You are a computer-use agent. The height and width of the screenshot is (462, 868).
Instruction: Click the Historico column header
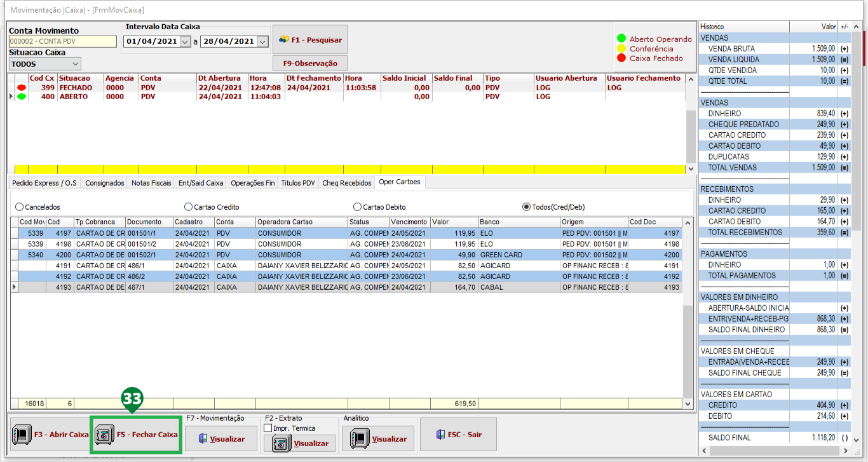(x=743, y=27)
